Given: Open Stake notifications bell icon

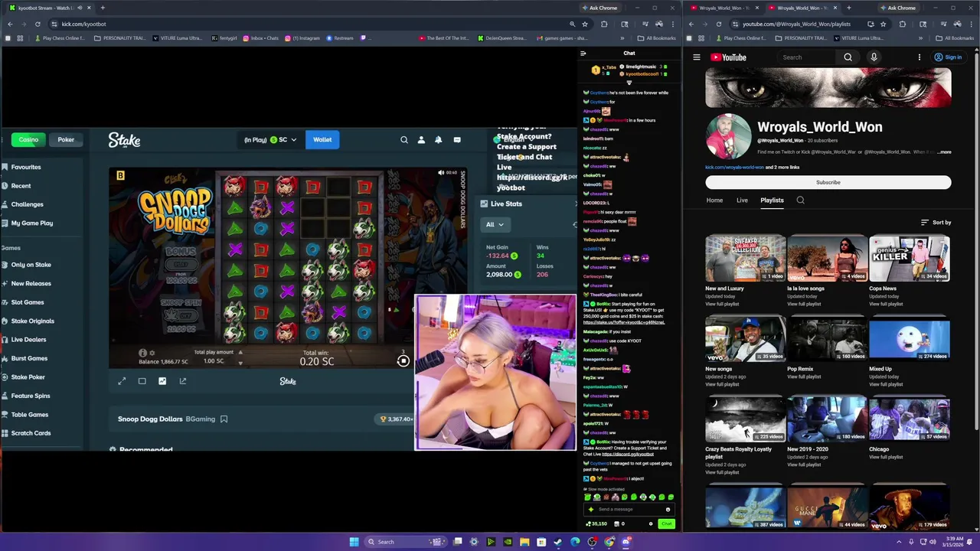Looking at the screenshot, I should pos(438,140).
